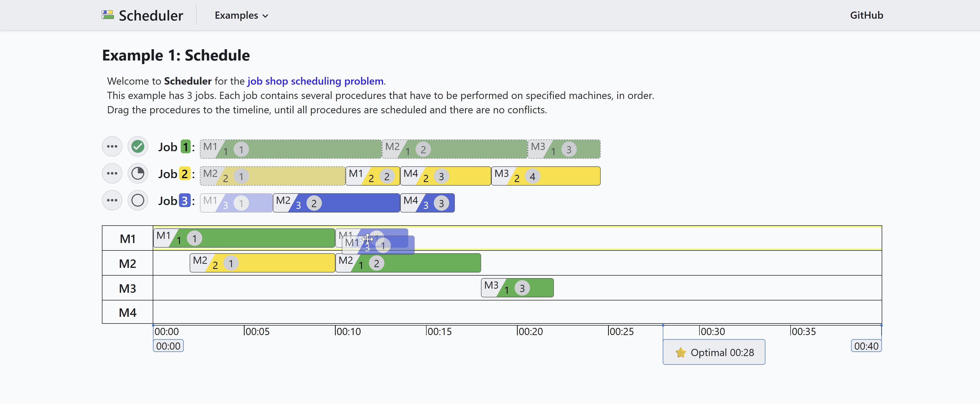Viewport: 980px width, 404px height.
Task: Click Job 1 green completed checkmark
Action: (138, 147)
